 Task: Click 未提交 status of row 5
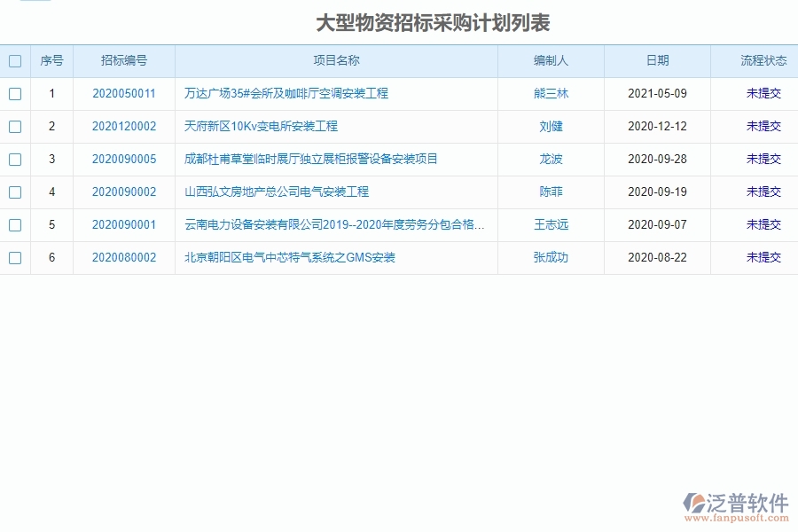point(763,224)
